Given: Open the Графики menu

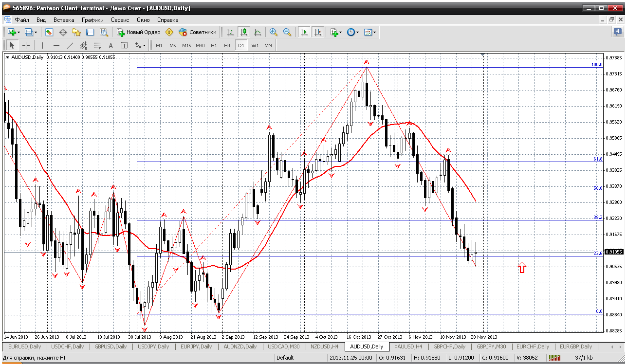Looking at the screenshot, I should [92, 20].
